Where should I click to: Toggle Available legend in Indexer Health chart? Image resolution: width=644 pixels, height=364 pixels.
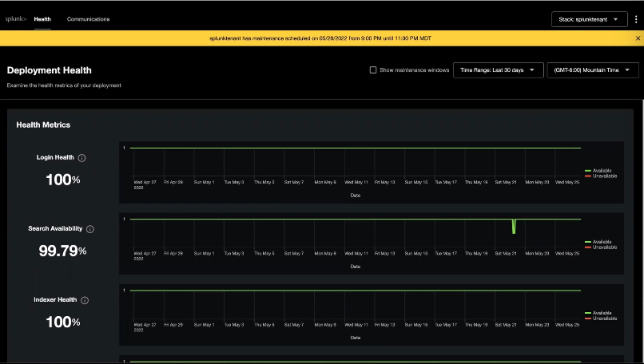point(600,313)
